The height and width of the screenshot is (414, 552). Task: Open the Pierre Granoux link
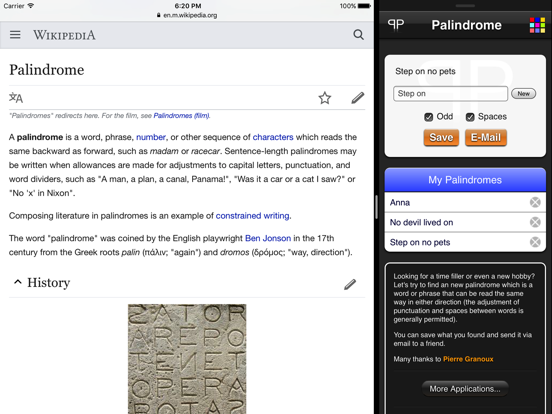click(468, 359)
